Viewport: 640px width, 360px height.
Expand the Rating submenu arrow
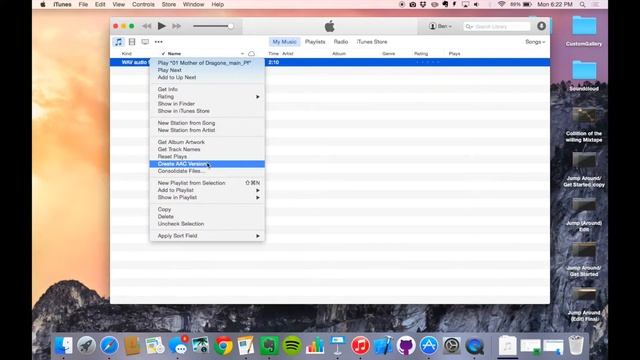point(258,97)
